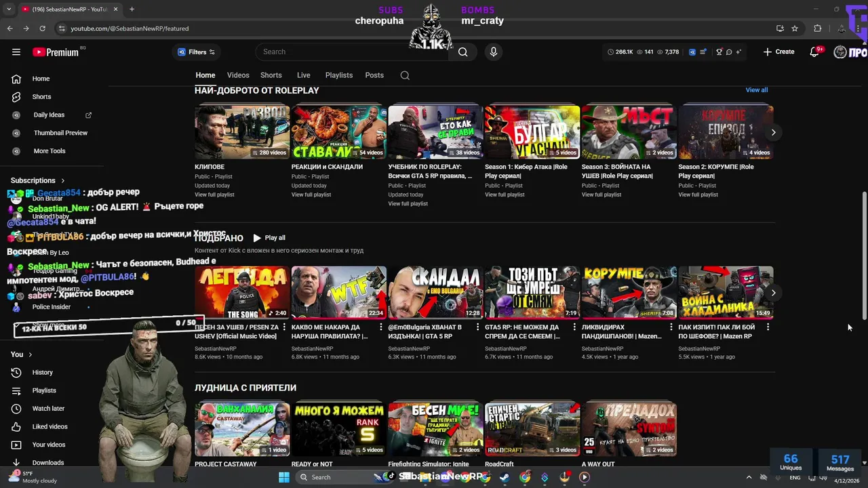
Task: Click the sparkle icon in extension bar
Action: coord(738,52)
